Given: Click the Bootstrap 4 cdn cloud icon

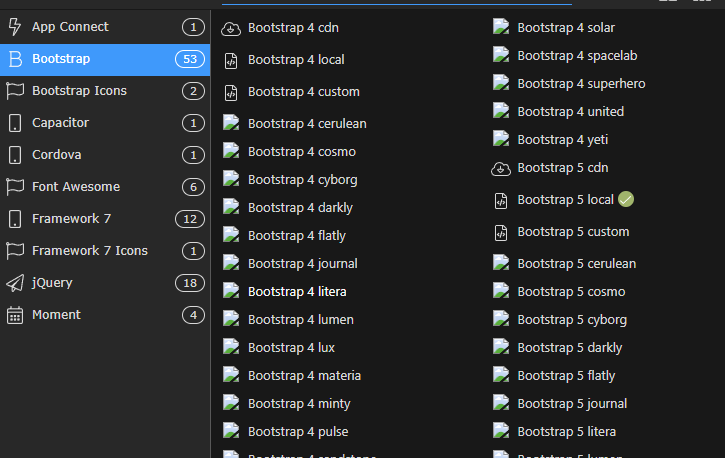Looking at the screenshot, I should (x=231, y=29).
